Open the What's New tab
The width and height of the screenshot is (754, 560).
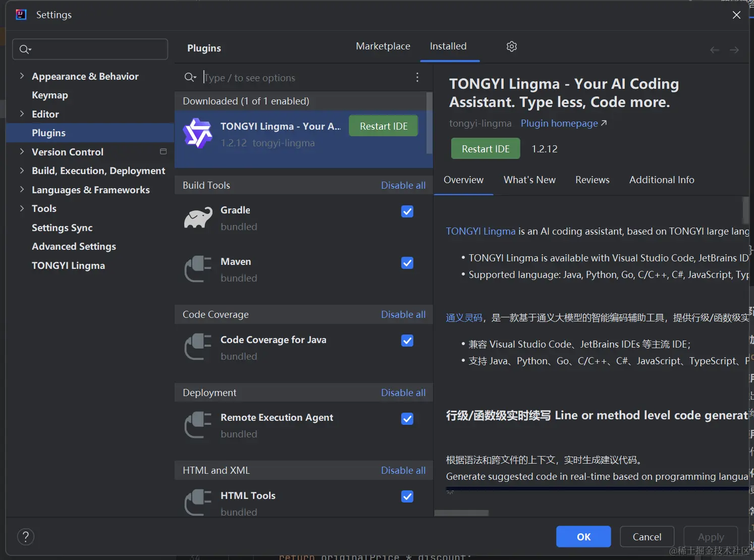coord(529,180)
